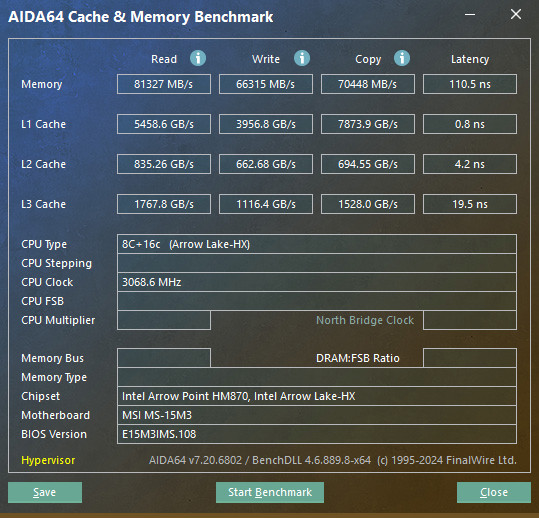Select the Memory Write value 66315 MB/s

[x=266, y=84]
